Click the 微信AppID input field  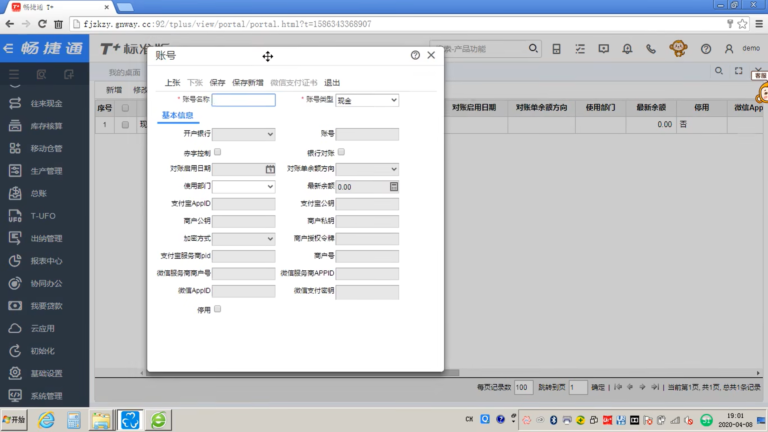coord(243,291)
